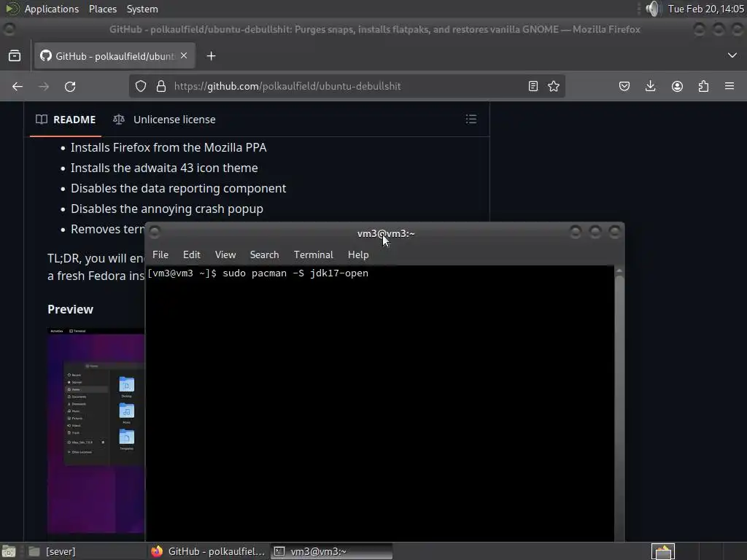The height and width of the screenshot is (560, 747).
Task: Open the System menu
Action: click(x=142, y=9)
